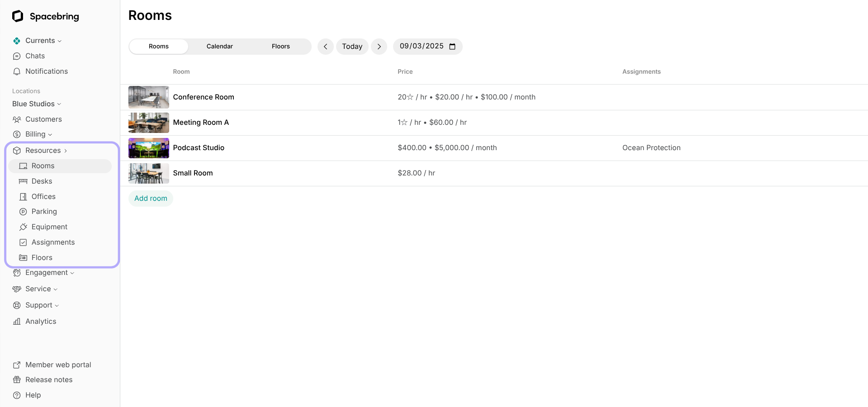Screen dimensions: 868x407
Task: Open the Conference Room thumbnail
Action: pyautogui.click(x=149, y=97)
